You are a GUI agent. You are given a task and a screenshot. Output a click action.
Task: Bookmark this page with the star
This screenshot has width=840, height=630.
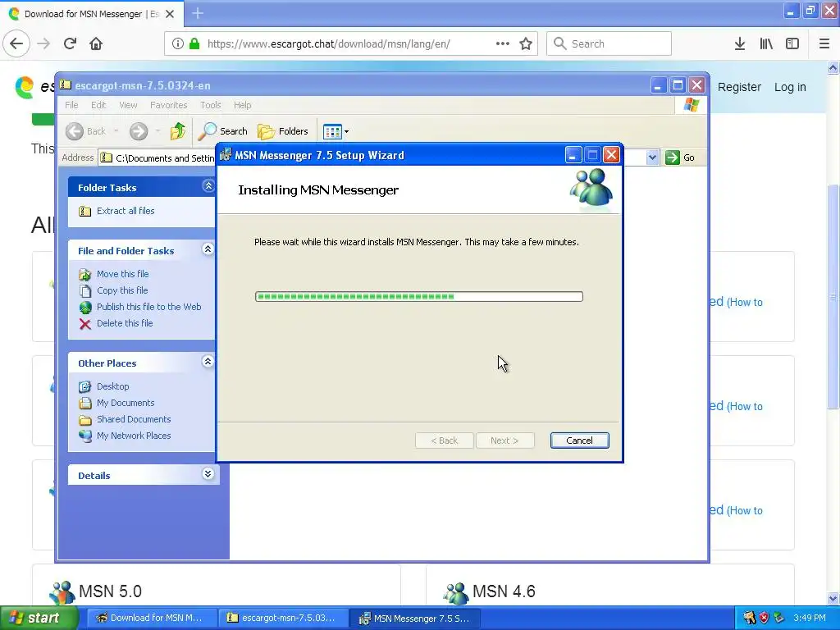[526, 43]
